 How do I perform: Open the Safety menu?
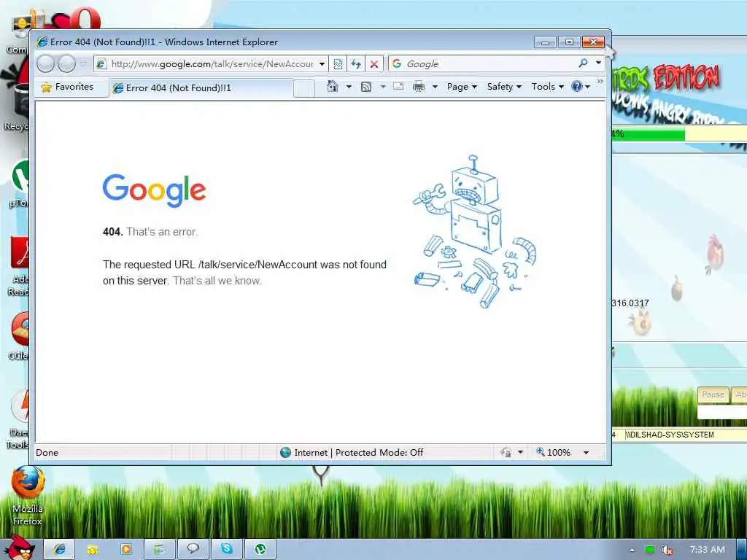click(x=504, y=87)
